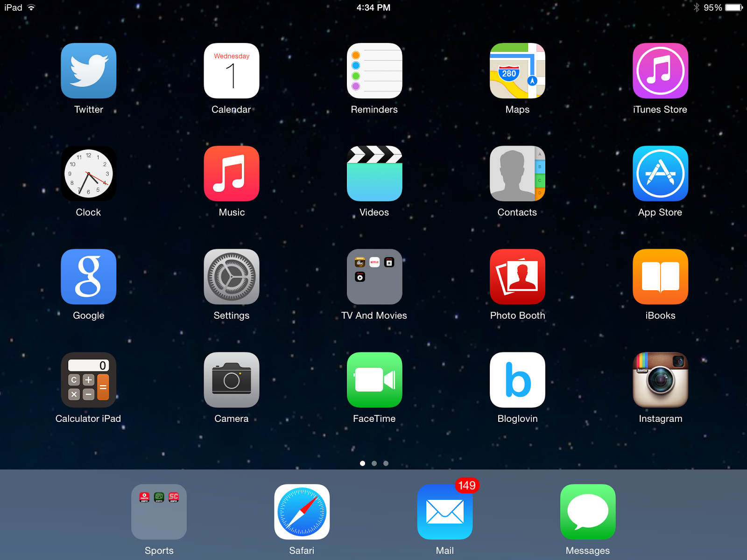This screenshot has width=747, height=560.
Task: Tap the 4:34 PM status bar time
Action: [373, 7]
